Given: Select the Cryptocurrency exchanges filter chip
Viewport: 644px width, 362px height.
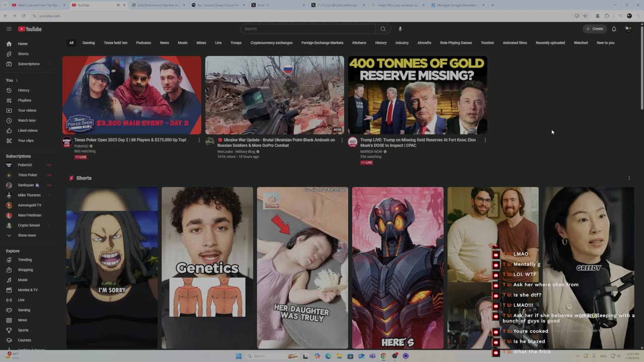Looking at the screenshot, I should click(272, 43).
